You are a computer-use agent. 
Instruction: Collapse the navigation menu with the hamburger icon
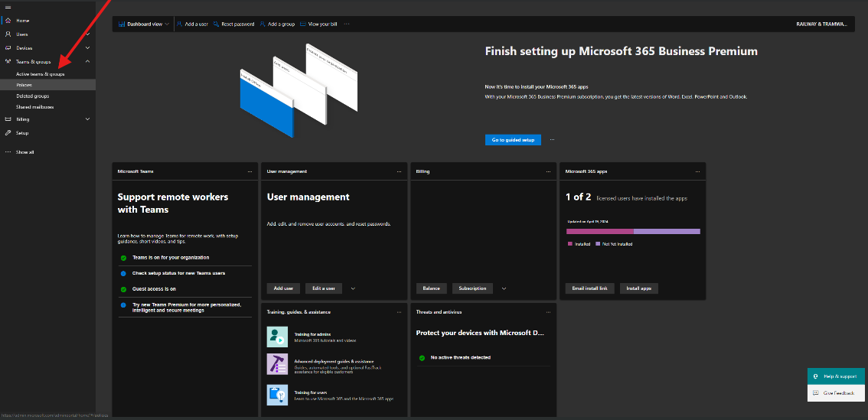point(8,7)
